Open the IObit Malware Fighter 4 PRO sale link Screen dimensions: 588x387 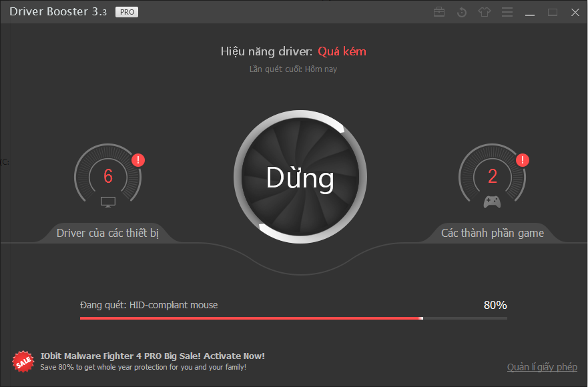[x=152, y=356]
